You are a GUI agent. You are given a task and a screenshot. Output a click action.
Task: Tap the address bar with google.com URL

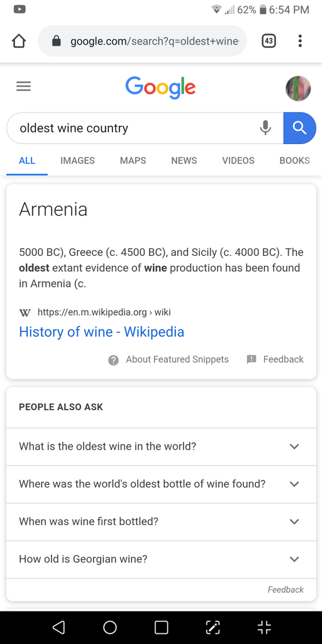(x=142, y=41)
